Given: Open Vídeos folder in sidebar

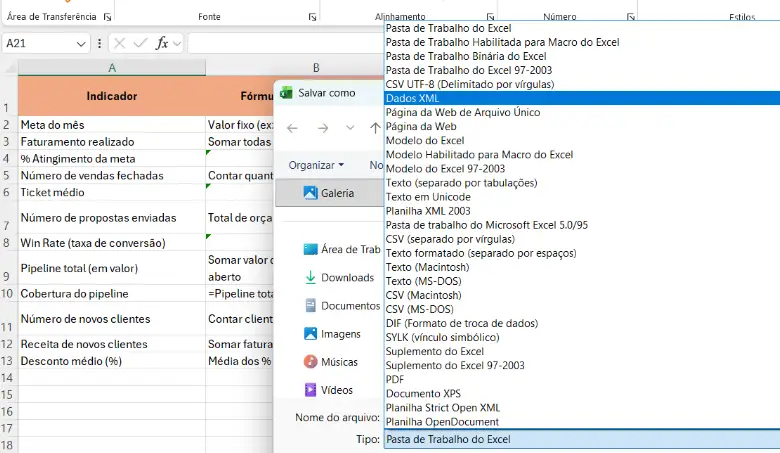Looking at the screenshot, I should click(328, 390).
